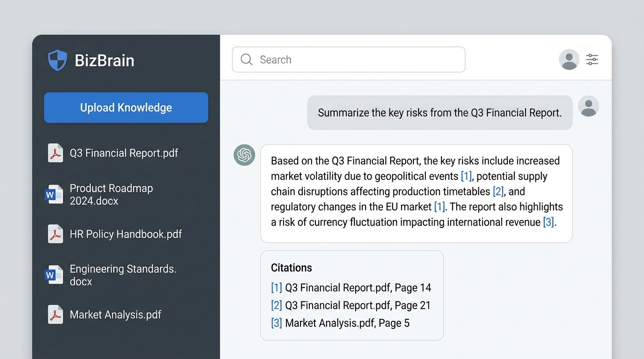The height and width of the screenshot is (359, 644).
Task: Click the user avatar beside the chat message
Action: point(588,106)
